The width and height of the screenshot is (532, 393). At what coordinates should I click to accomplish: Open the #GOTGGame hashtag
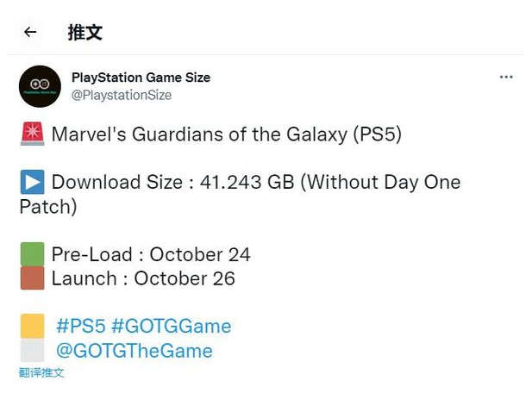[172, 327]
